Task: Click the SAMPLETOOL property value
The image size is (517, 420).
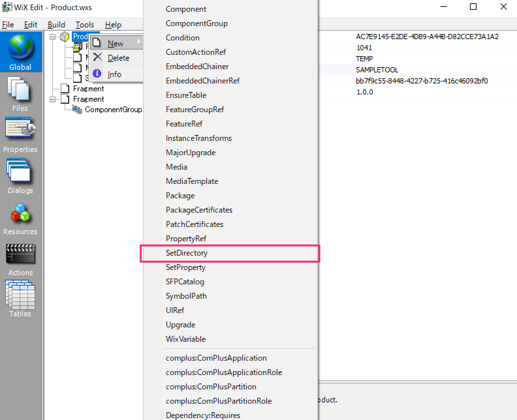Action: 377,70
